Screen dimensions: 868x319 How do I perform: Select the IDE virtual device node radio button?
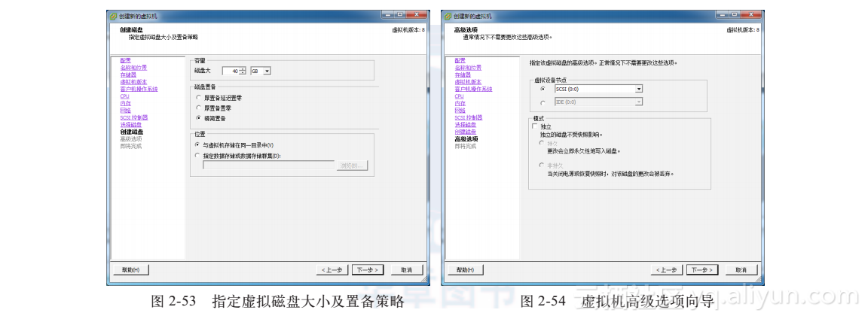coord(542,102)
